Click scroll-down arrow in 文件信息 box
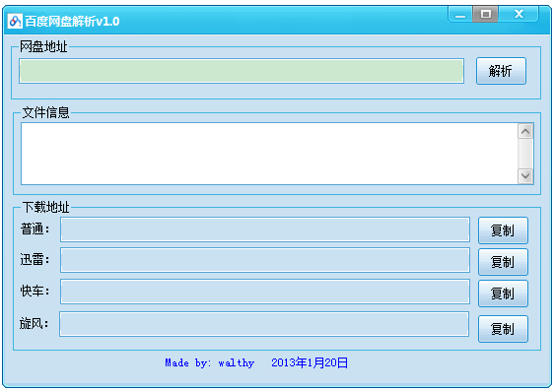This screenshot has width=554, height=392. pos(525,176)
